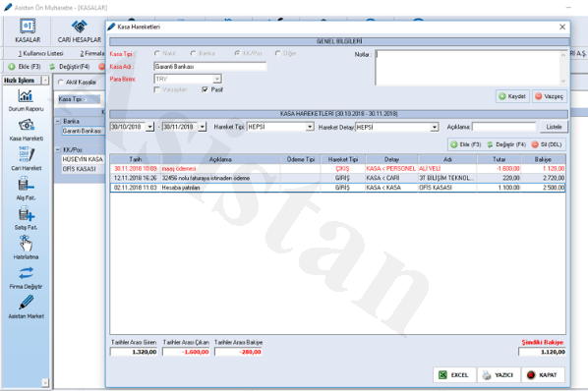Image resolution: width=588 pixels, height=391 pixels.
Task: Select the Banka radio button
Action: (x=193, y=54)
